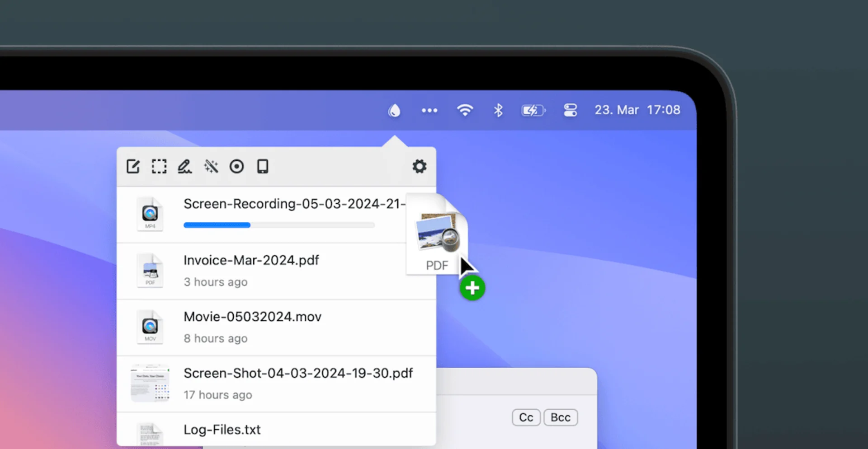Click the MOV icon for Movie-05032024
The width and height of the screenshot is (868, 449).
point(150,327)
